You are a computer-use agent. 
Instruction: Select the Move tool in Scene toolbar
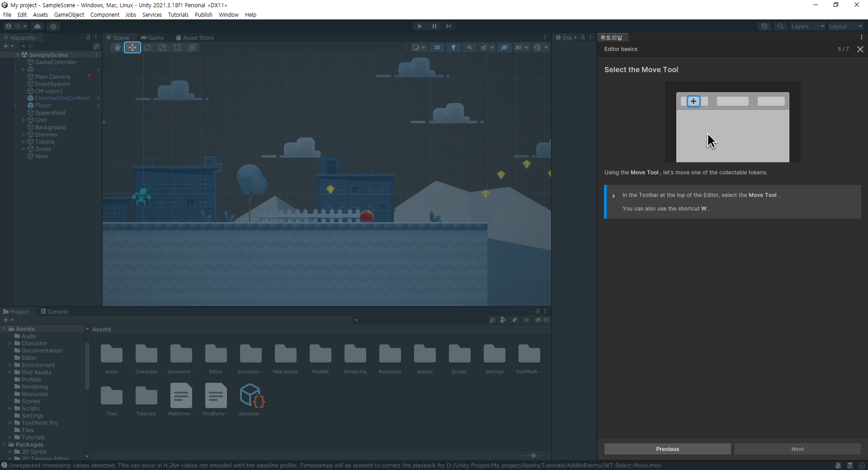[x=132, y=47]
